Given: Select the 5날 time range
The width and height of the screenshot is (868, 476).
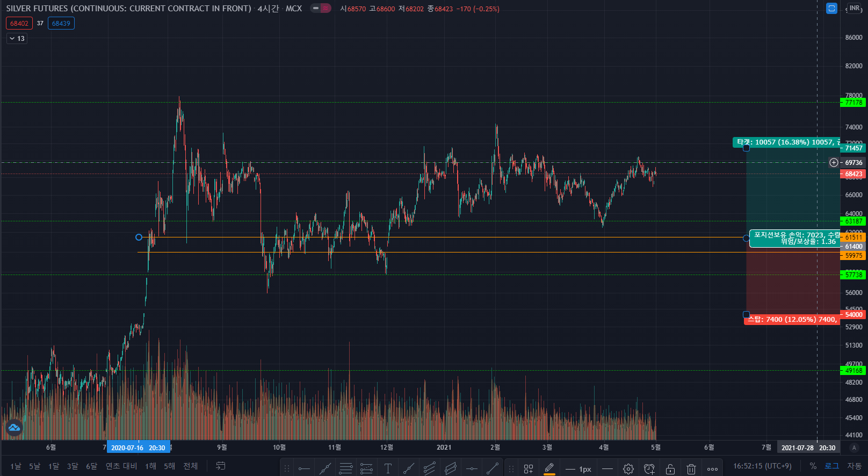Looking at the screenshot, I should click(x=34, y=466).
